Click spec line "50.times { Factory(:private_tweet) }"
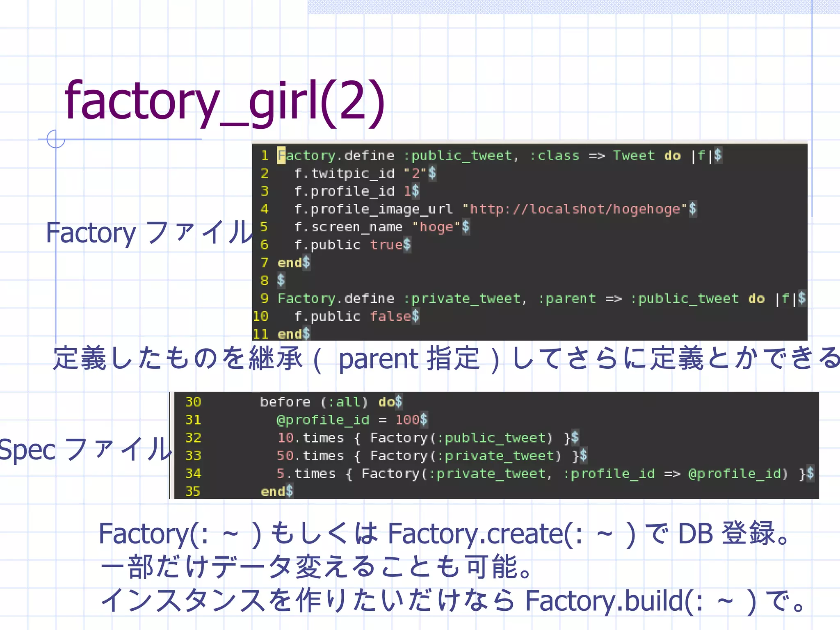The height and width of the screenshot is (630, 840). (432, 456)
